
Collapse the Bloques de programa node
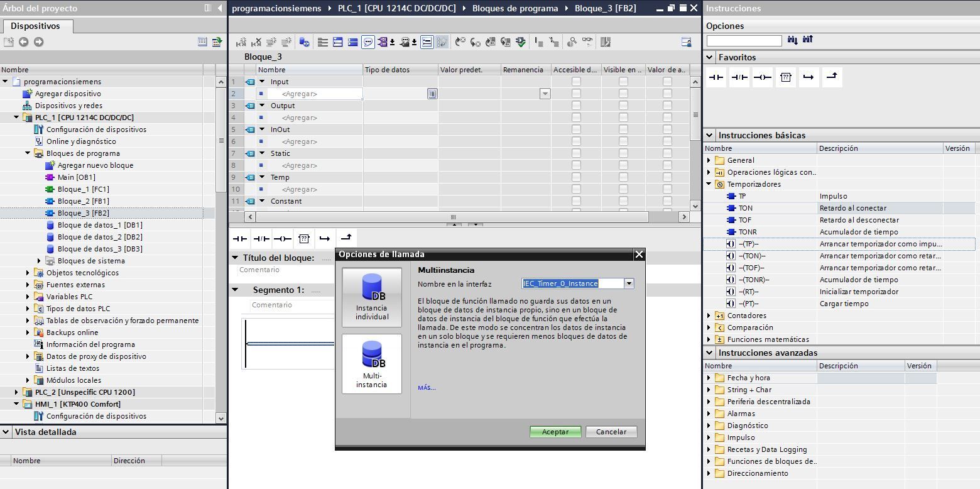coord(28,153)
